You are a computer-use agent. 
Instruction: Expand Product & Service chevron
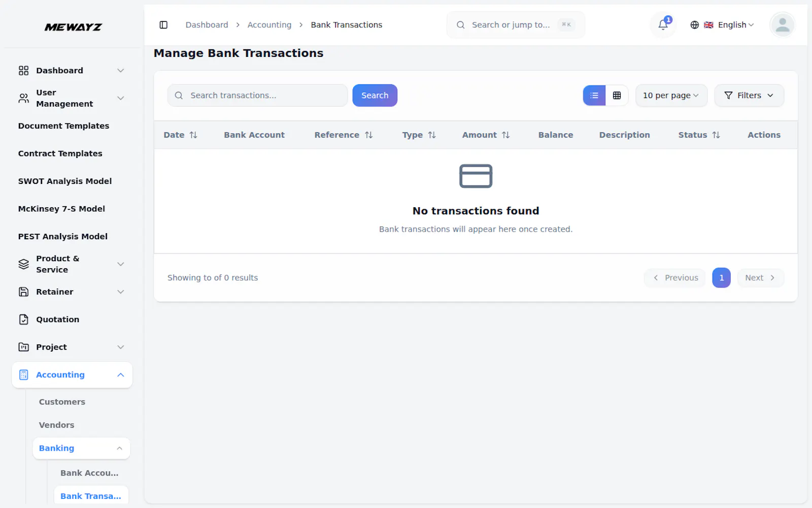121,264
